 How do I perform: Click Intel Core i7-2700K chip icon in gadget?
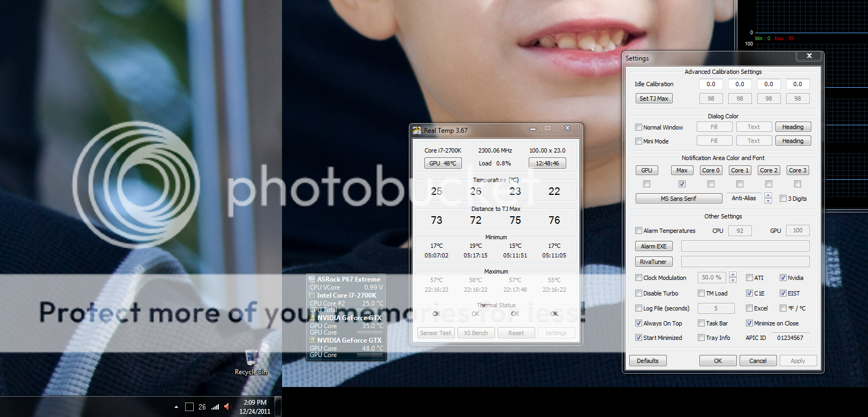[x=312, y=295]
